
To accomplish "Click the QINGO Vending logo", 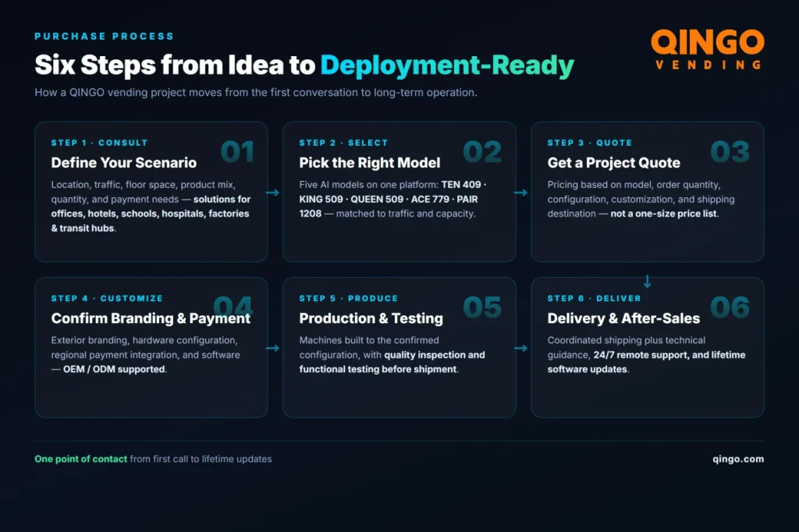I will point(708,49).
